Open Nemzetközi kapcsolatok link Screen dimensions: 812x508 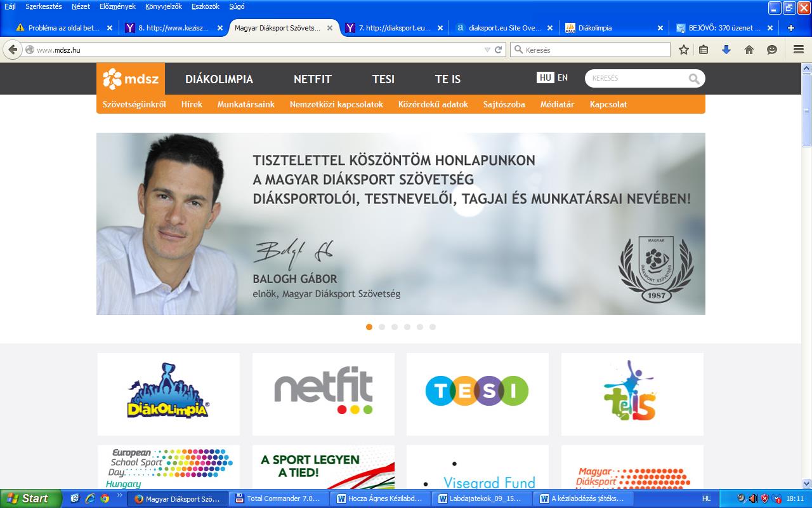[336, 104]
